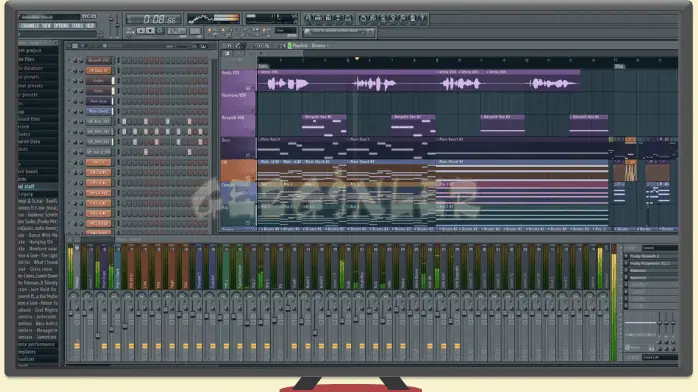Viewport: 698px width, 392px height.
Task: Open the Shared Data browser folder
Action: point(37,141)
